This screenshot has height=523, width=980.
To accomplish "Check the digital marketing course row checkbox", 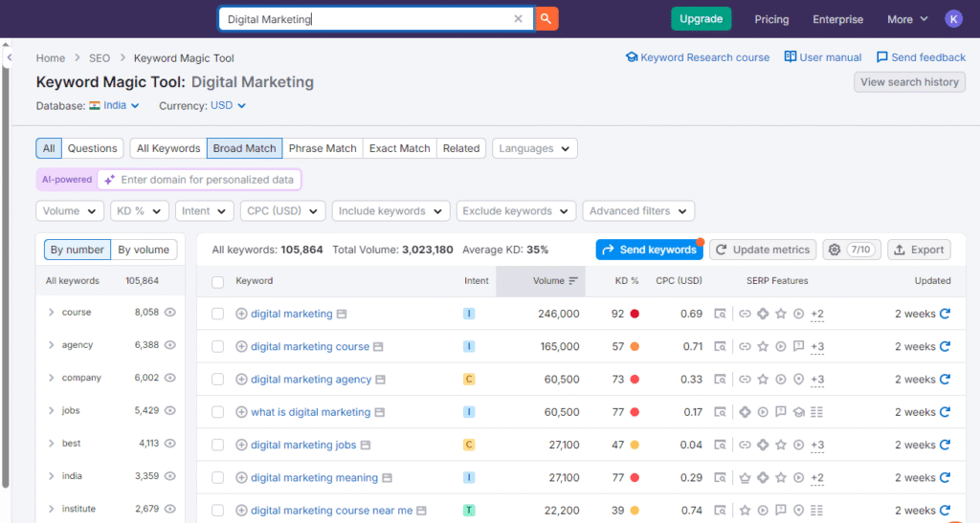I will pyautogui.click(x=217, y=346).
